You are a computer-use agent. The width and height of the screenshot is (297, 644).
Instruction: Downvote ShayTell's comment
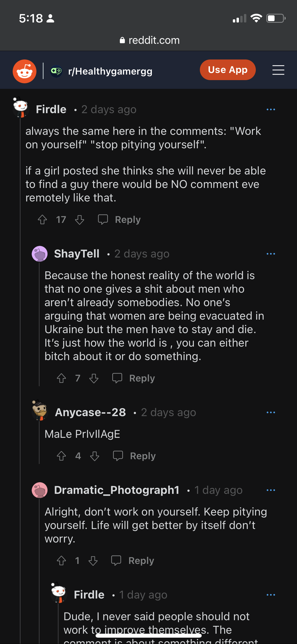[94, 378]
